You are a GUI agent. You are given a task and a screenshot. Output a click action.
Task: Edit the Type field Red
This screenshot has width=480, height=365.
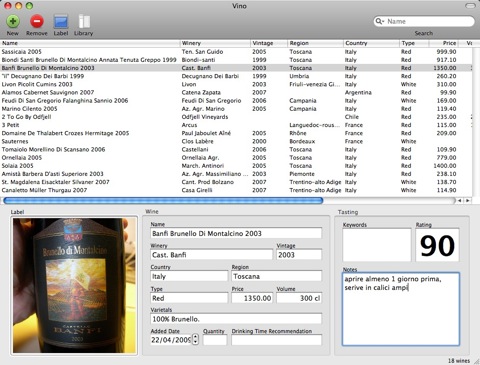tap(189, 298)
